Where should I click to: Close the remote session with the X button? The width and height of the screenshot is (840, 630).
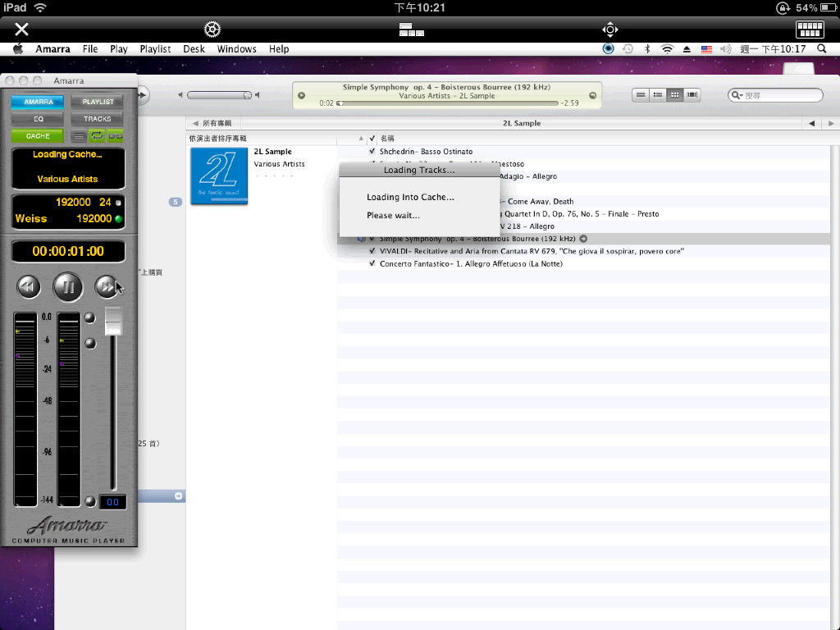click(21, 29)
